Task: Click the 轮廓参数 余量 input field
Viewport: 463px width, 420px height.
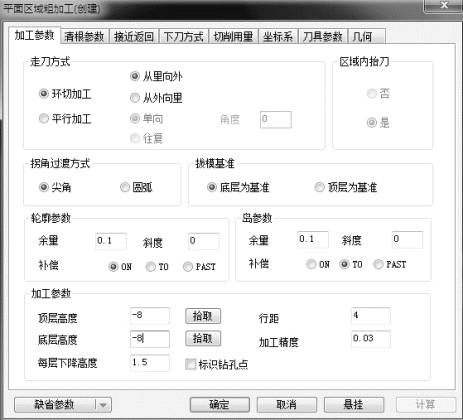Action: tap(111, 241)
